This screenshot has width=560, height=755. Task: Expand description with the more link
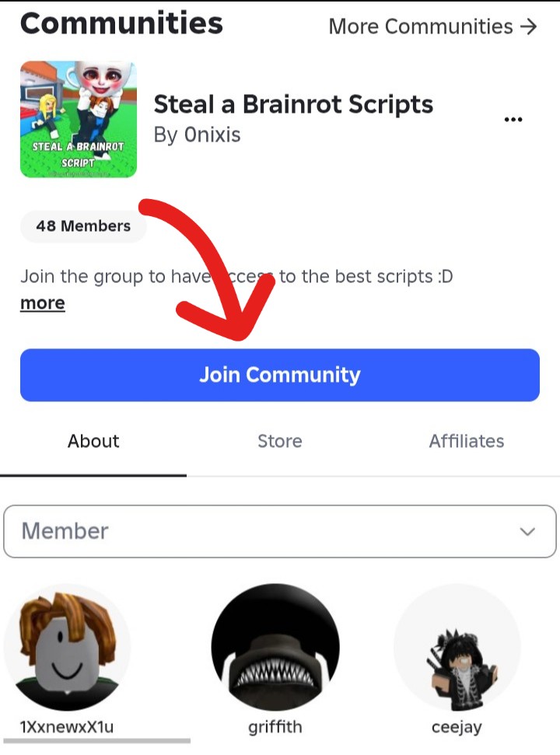[x=42, y=303]
